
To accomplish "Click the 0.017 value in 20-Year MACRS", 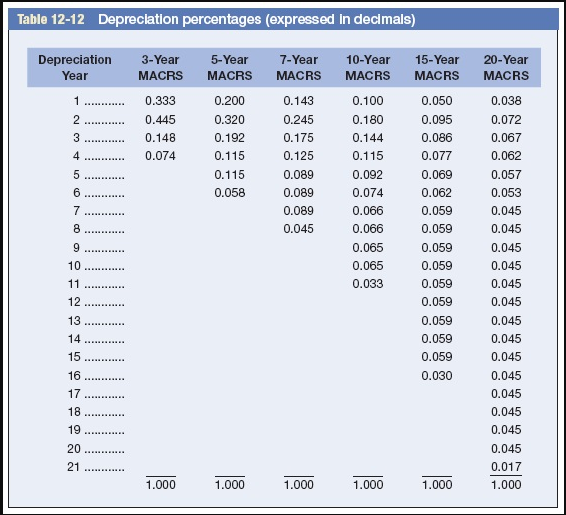I will pos(506,467).
